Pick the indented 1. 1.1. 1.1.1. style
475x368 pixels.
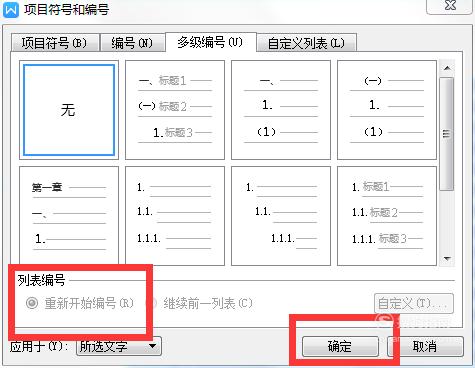(281, 216)
